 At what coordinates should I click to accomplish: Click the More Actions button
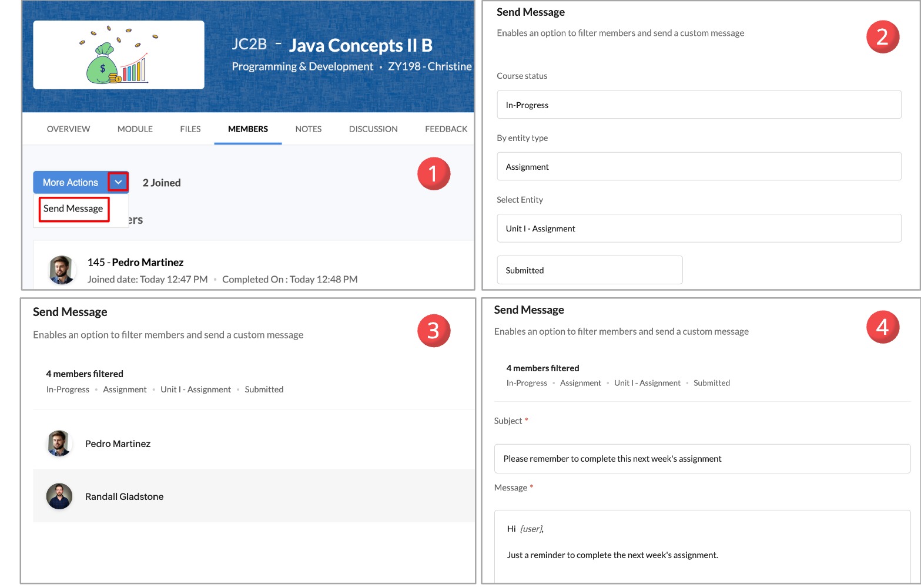point(71,182)
